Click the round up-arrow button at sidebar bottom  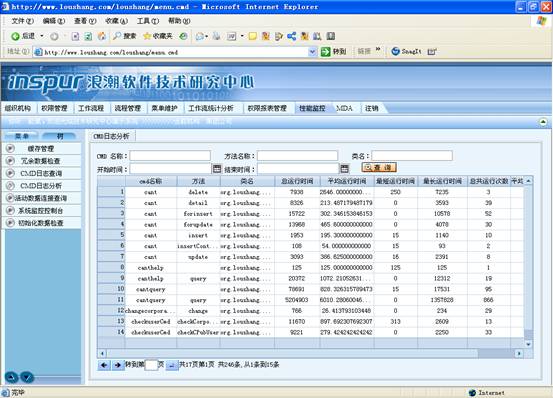pos(11,378)
